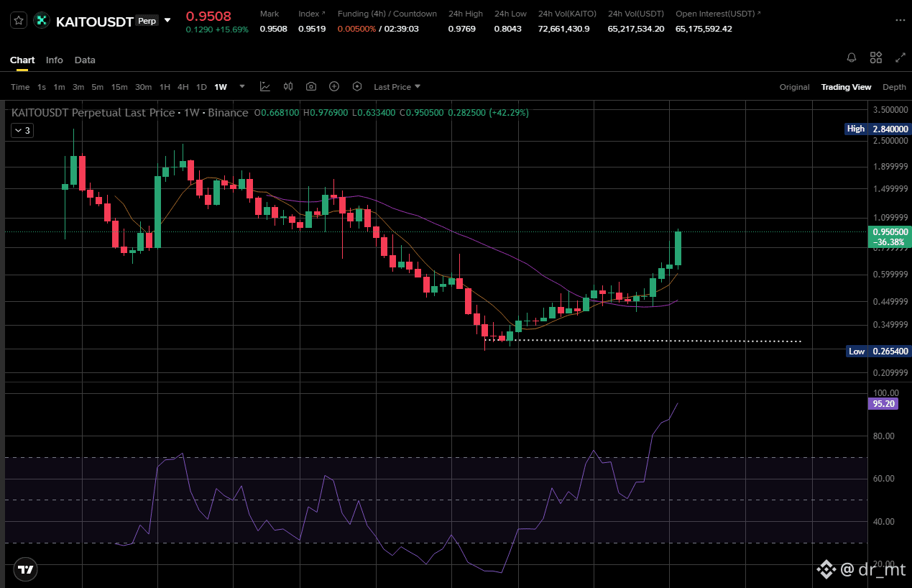The width and height of the screenshot is (912, 588).
Task: Add KAITOUSDT to favorites with star icon
Action: point(19,21)
